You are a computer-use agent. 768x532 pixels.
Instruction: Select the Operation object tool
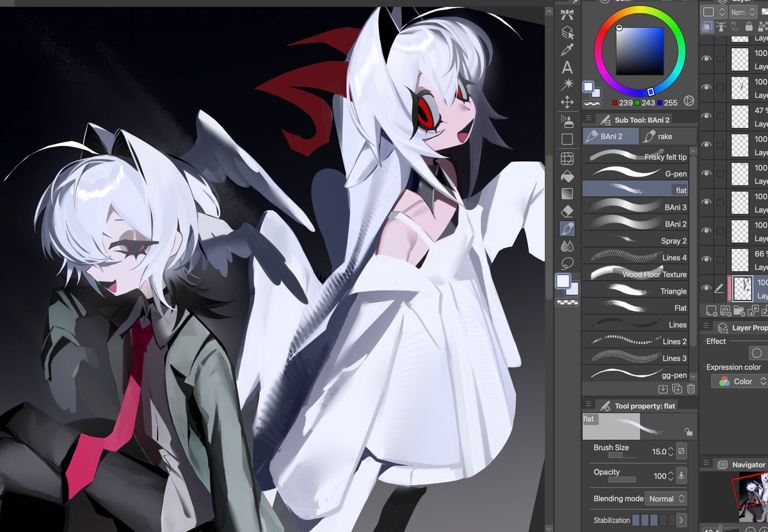coord(567,33)
